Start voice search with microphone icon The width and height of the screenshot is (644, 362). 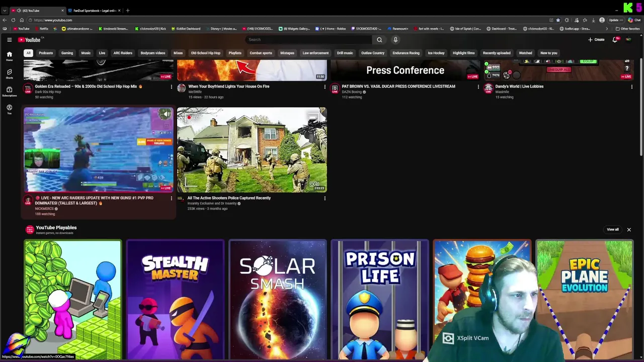click(395, 40)
